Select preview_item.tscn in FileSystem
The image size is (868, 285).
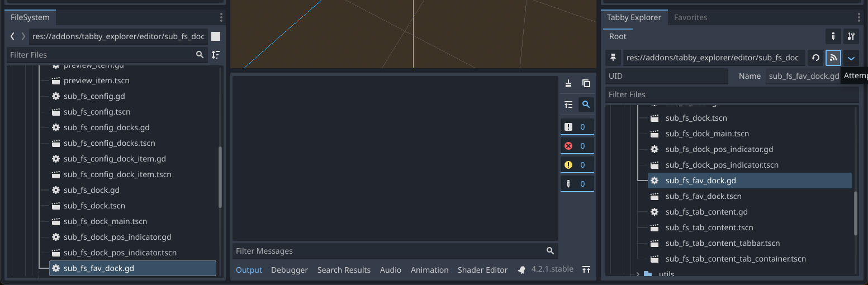click(x=97, y=80)
